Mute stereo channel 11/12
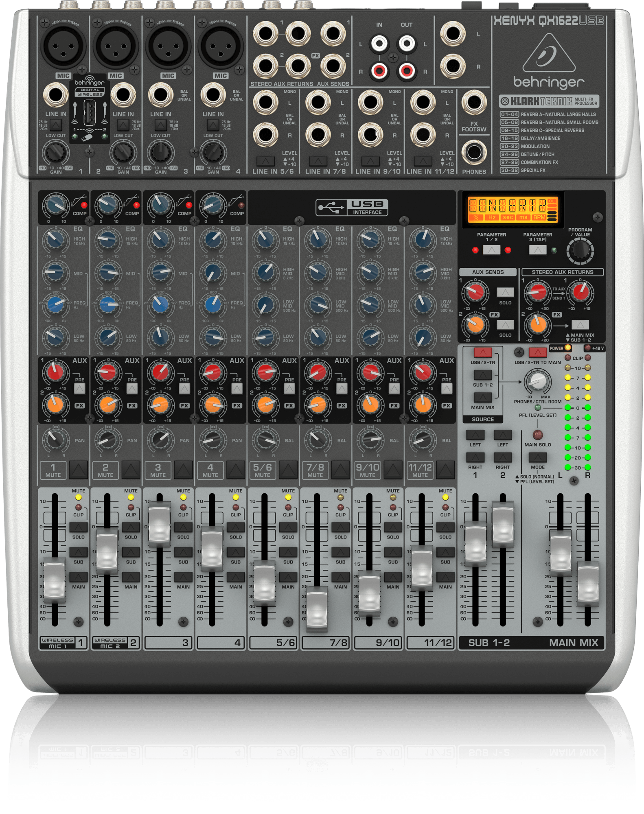 (x=446, y=470)
